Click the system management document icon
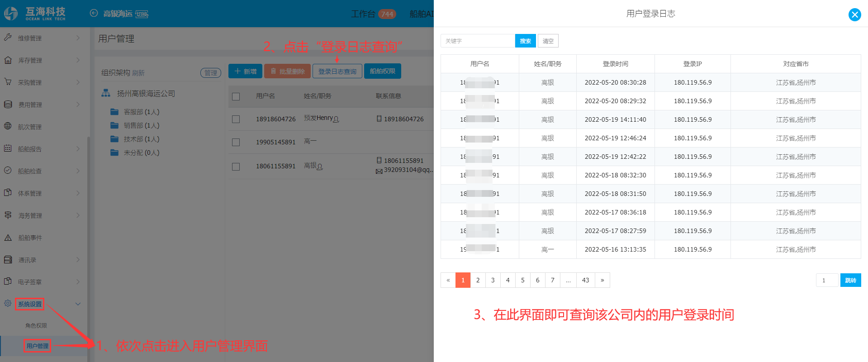 point(8,193)
